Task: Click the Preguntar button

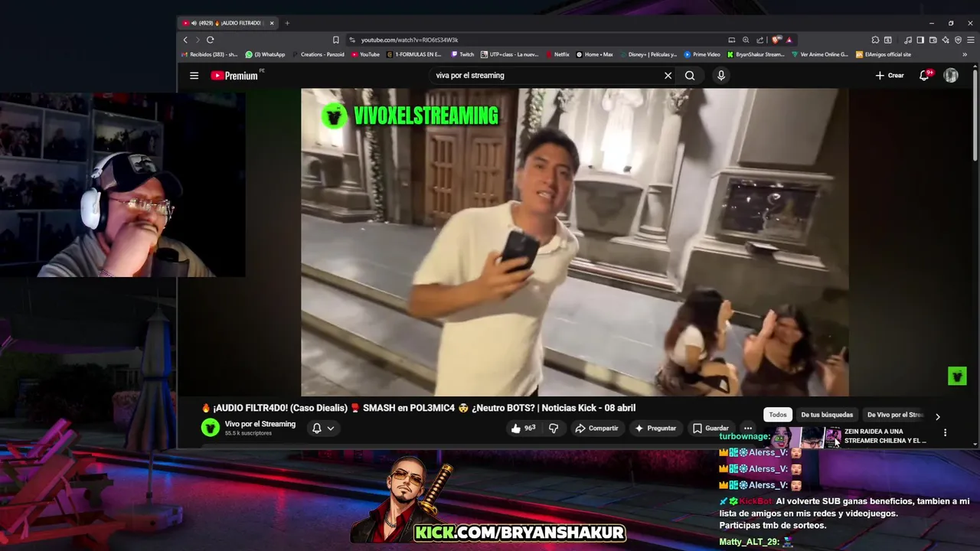Action: pos(655,429)
